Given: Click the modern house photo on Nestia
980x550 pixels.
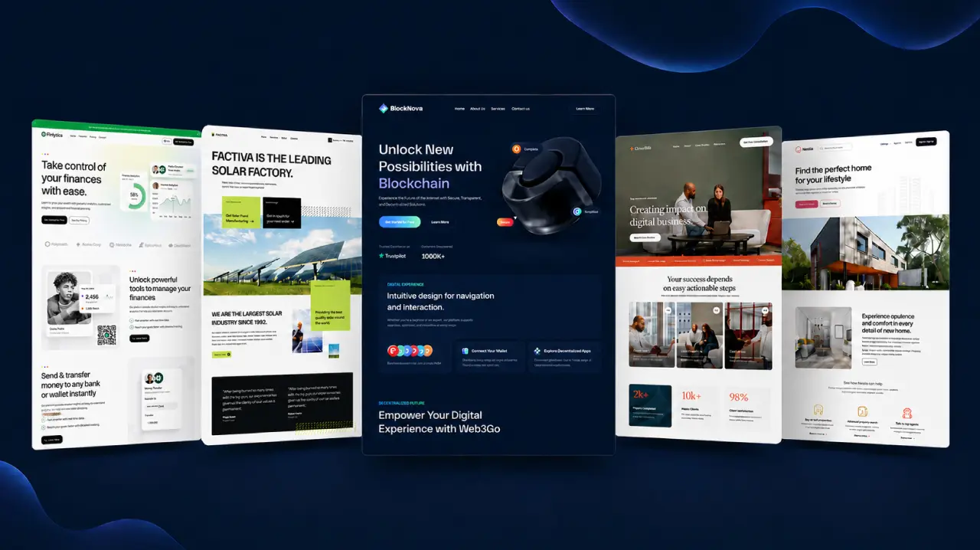Looking at the screenshot, I should 865,251.
